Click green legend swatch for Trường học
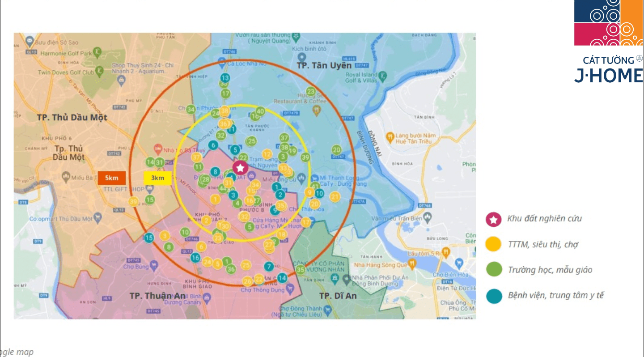Screen dimensions: 644x357 coord(494,270)
